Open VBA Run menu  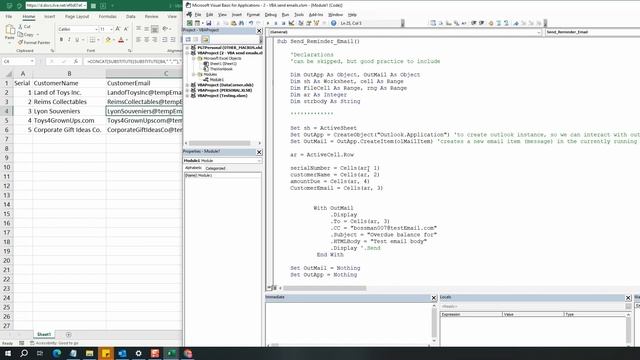tap(285, 15)
